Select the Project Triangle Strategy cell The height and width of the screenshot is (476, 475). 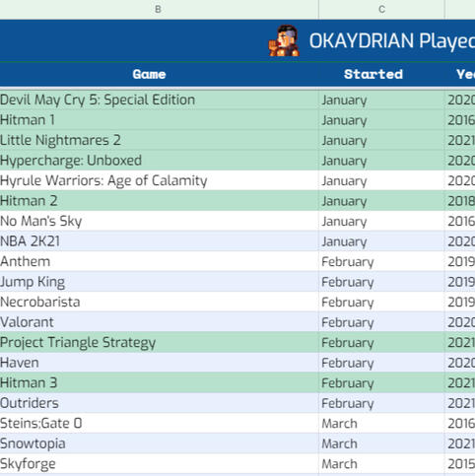point(159,342)
